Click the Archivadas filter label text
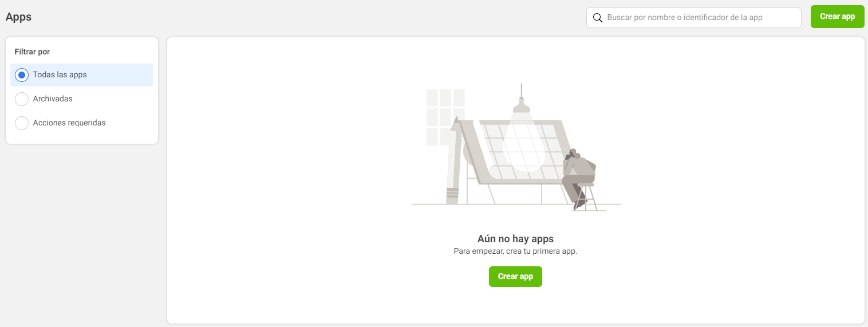This screenshot has height=327, width=868. pos(53,99)
